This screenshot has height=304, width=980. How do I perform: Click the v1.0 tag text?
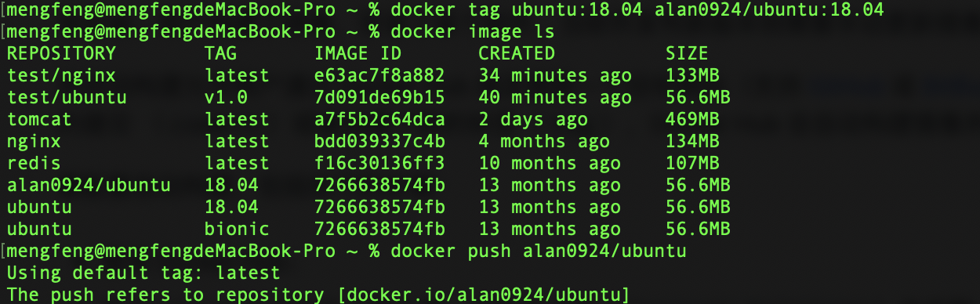227,98
